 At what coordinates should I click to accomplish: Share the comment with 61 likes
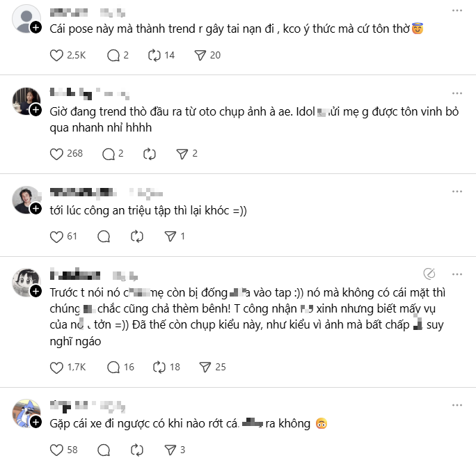pos(169,237)
